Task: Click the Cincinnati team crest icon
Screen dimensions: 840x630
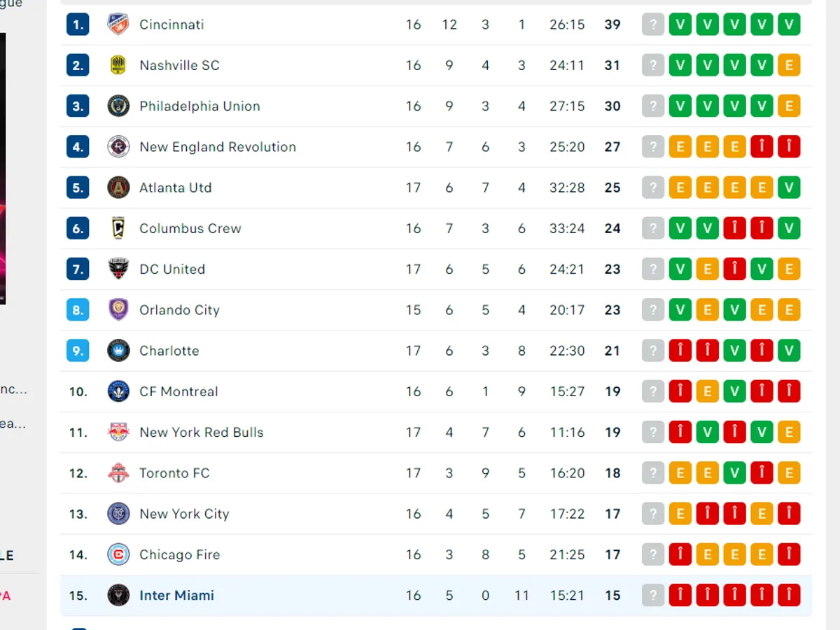Action: [118, 24]
